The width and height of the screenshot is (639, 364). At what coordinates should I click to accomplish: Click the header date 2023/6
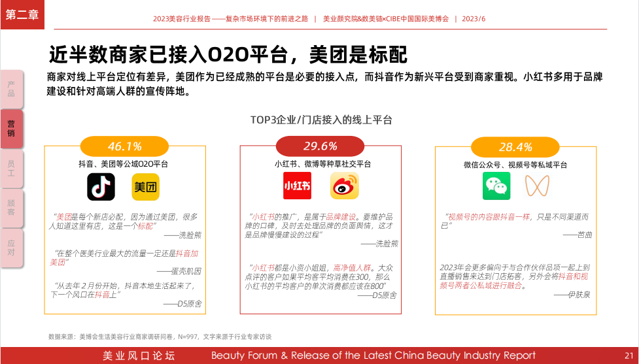[x=474, y=19]
